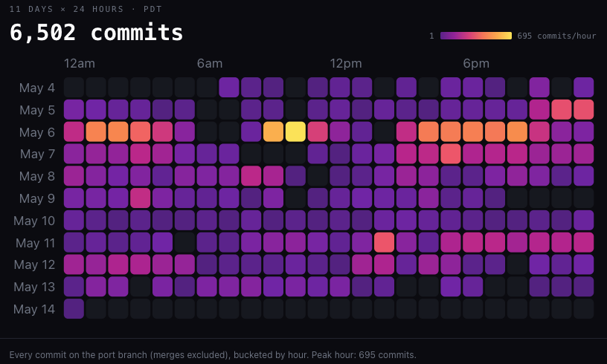
Task: Select the 6pm axis label
Action: [x=476, y=63]
